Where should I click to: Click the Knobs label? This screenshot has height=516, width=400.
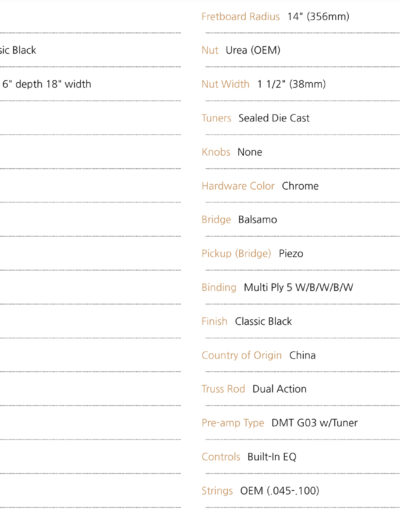[x=216, y=152]
